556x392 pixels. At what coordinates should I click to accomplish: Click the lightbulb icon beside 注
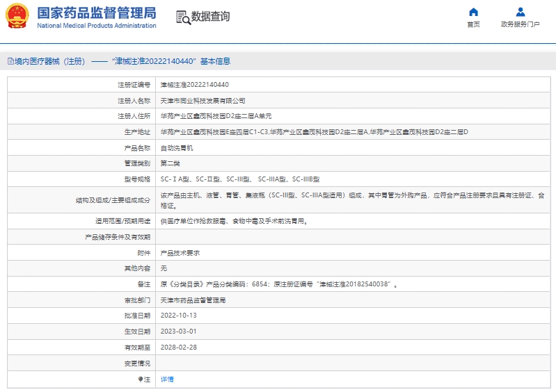click(x=141, y=379)
